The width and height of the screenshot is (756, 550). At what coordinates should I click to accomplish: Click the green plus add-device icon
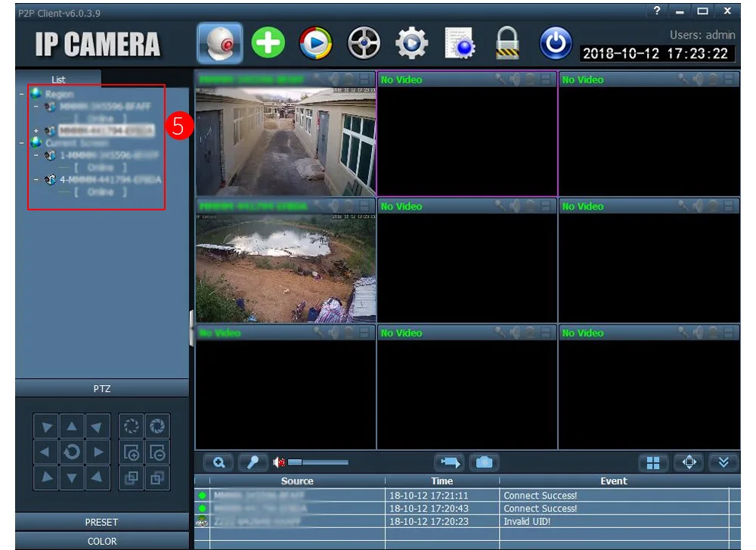(x=268, y=44)
